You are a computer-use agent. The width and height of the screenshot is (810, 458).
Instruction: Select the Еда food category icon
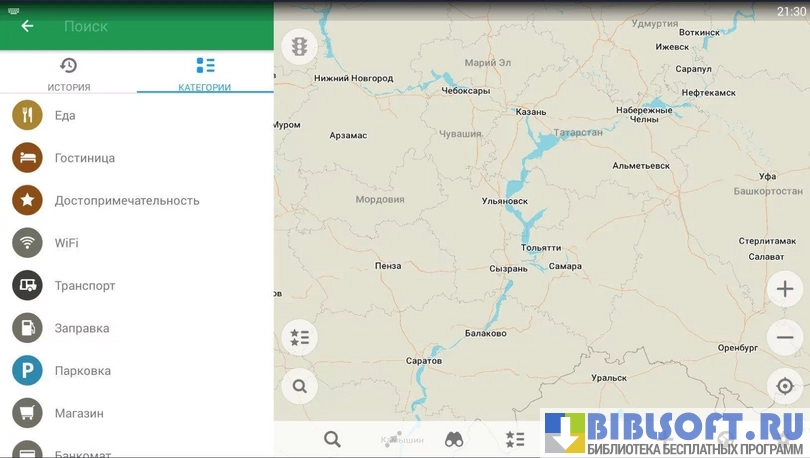(27, 115)
